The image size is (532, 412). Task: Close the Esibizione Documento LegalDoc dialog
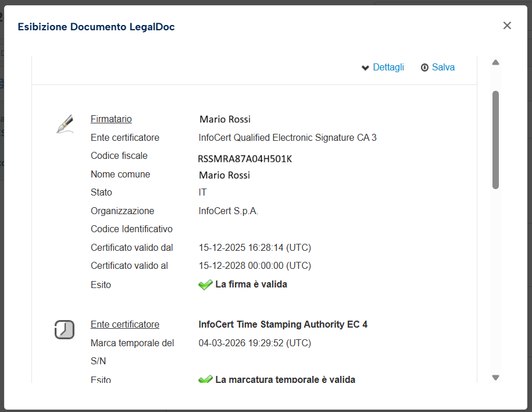click(x=507, y=26)
